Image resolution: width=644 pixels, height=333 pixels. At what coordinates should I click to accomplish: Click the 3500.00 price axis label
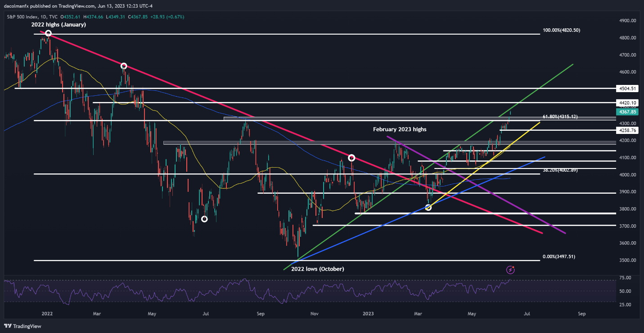627,260
